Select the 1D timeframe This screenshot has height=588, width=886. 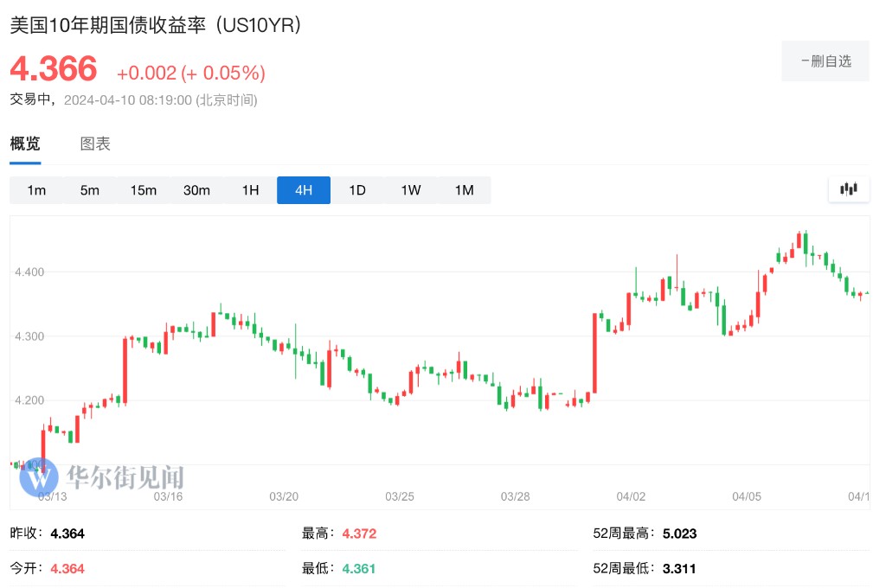pos(357,190)
